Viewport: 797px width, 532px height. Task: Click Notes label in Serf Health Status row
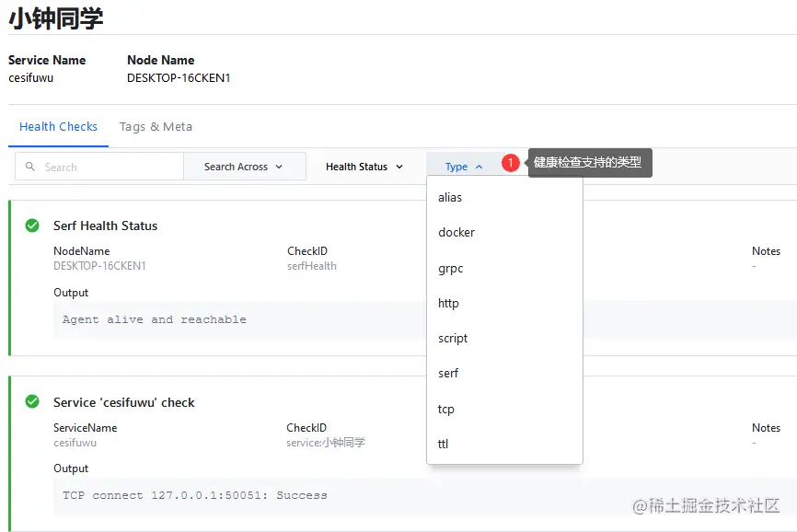[x=766, y=251]
